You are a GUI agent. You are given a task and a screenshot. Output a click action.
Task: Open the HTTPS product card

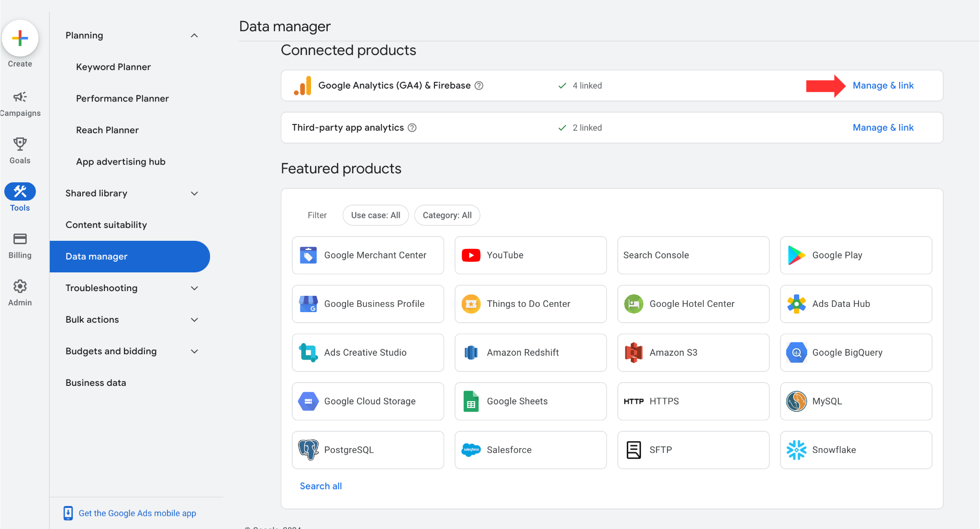(x=693, y=401)
